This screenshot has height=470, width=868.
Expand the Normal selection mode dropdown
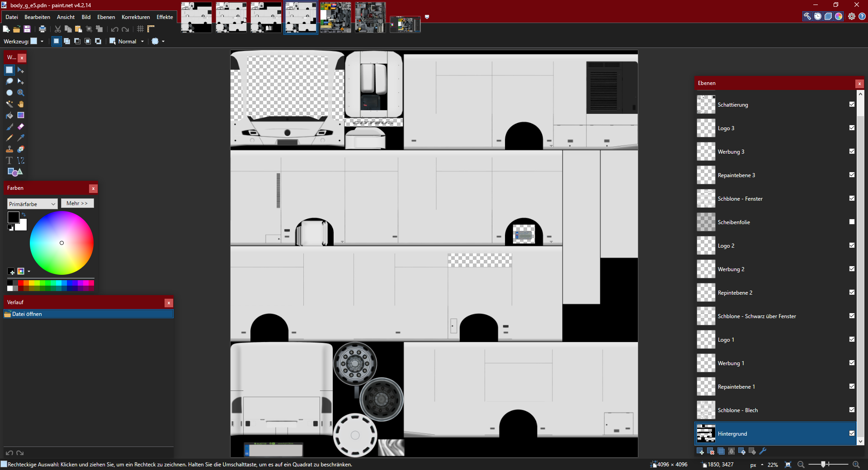click(127, 41)
